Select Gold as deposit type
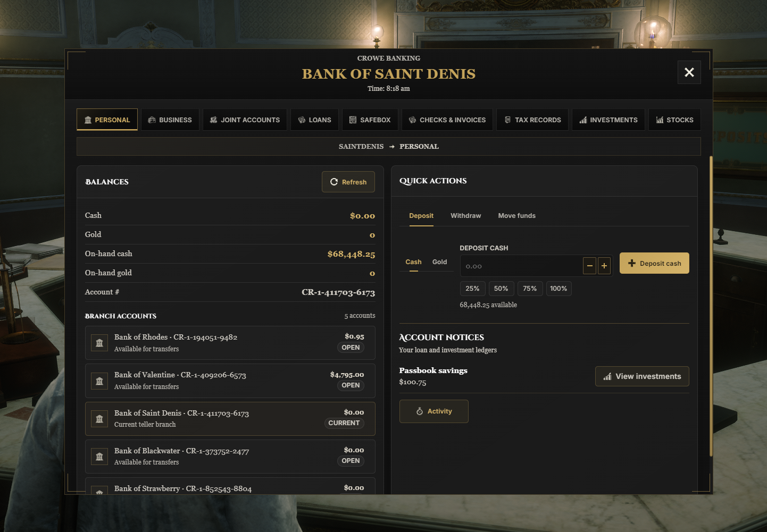This screenshot has width=767, height=532. pyautogui.click(x=440, y=262)
